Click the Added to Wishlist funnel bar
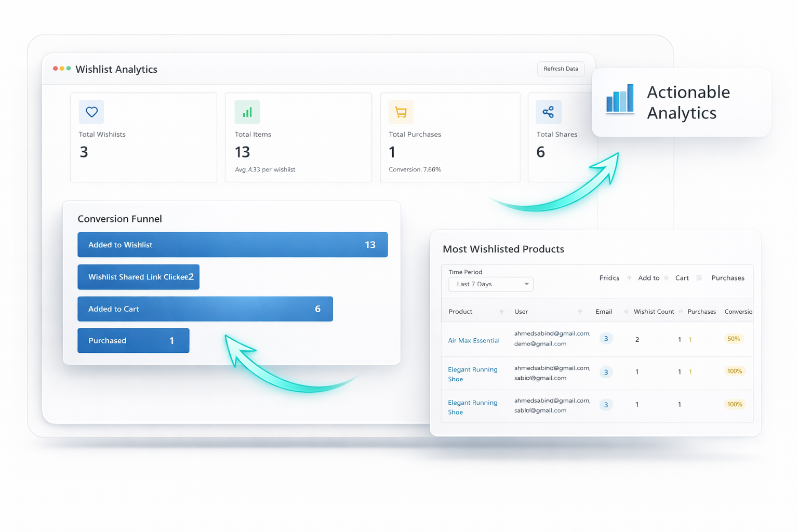This screenshot has height=532, width=798. 232,245
